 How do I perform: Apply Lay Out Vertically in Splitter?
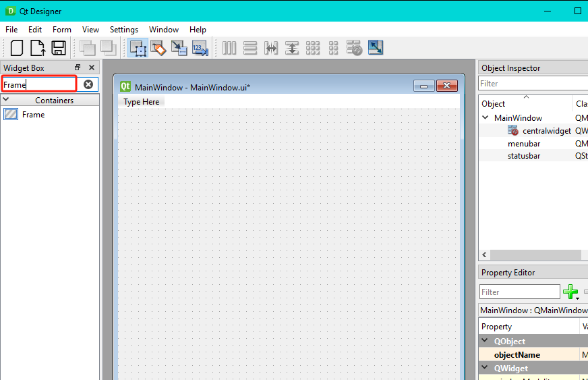[x=292, y=48]
